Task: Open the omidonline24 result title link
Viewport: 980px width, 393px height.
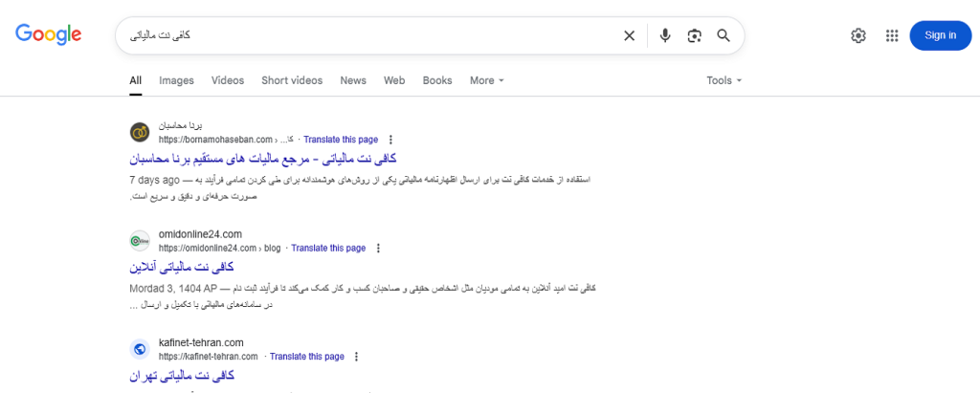Action: tap(182, 268)
